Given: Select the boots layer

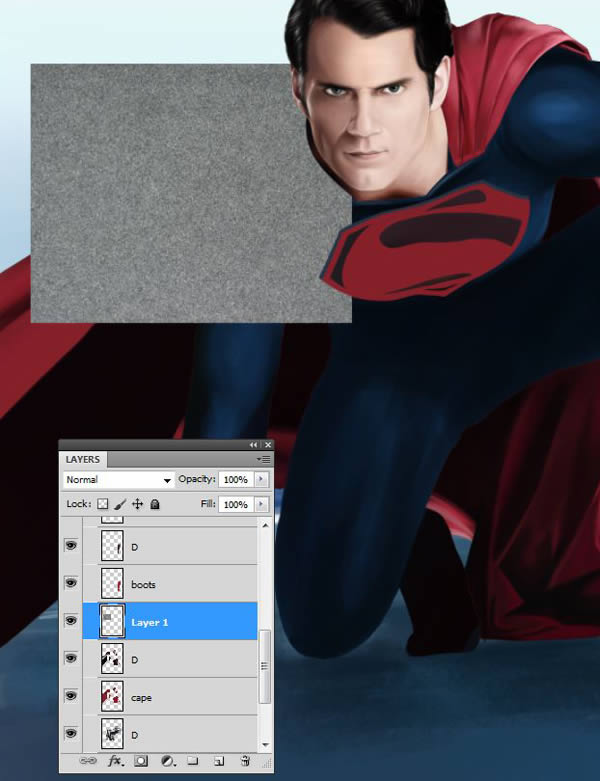Looking at the screenshot, I should click(x=170, y=584).
